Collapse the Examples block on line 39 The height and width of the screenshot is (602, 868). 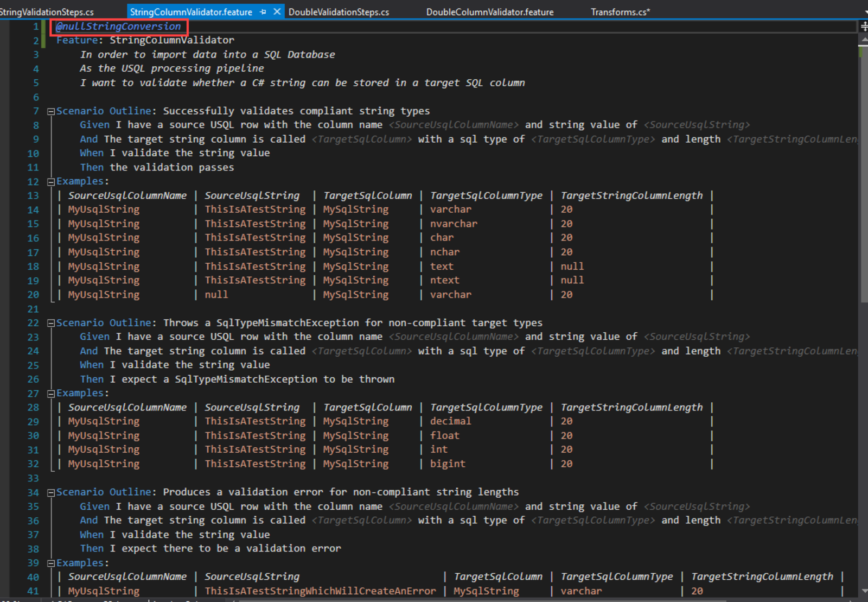pos(51,563)
